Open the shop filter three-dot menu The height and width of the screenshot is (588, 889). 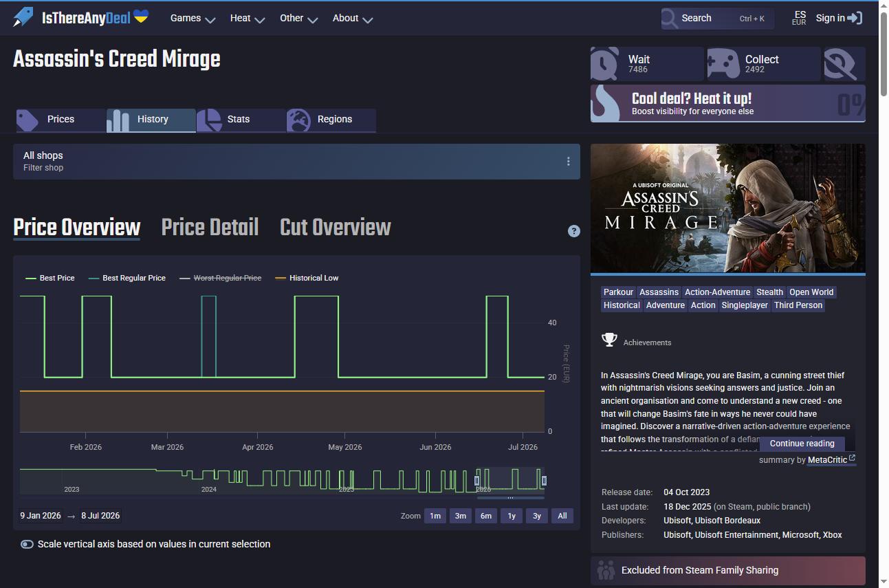pyautogui.click(x=568, y=161)
